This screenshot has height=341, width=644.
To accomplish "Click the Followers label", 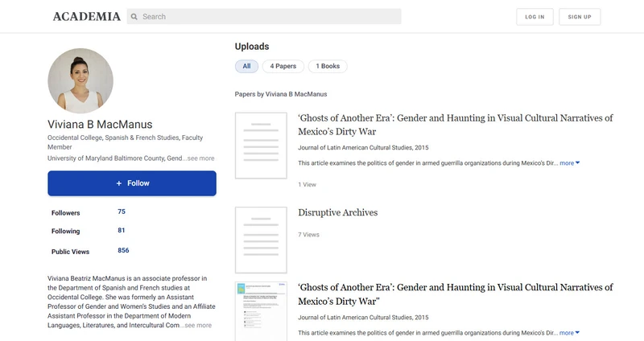I will pos(66,213).
